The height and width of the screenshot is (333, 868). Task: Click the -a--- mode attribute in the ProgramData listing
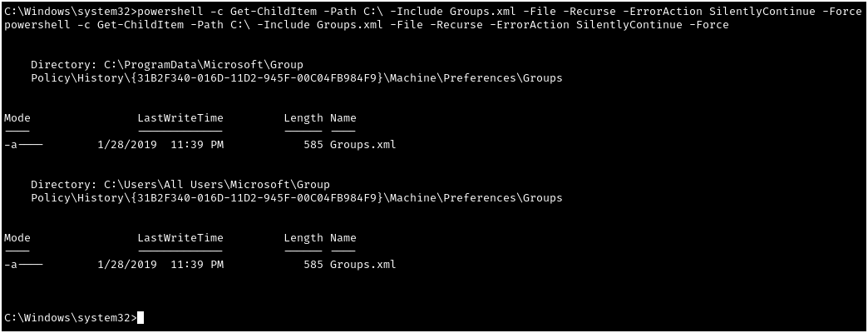[x=23, y=144]
